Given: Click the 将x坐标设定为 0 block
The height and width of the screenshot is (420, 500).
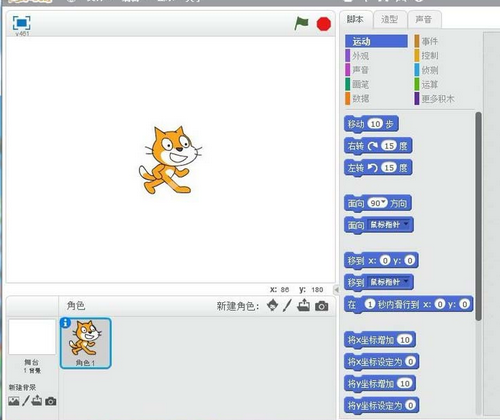Looking at the screenshot, I should click(381, 362).
